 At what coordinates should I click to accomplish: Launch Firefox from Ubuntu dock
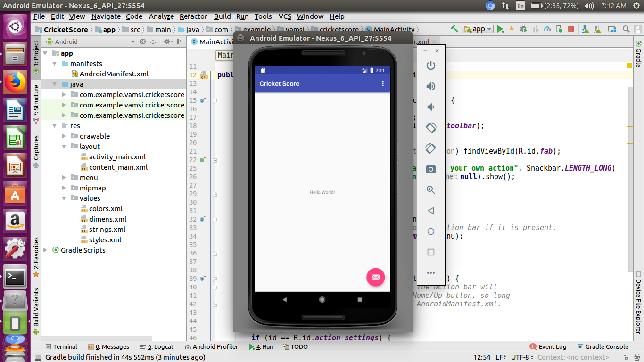click(15, 82)
